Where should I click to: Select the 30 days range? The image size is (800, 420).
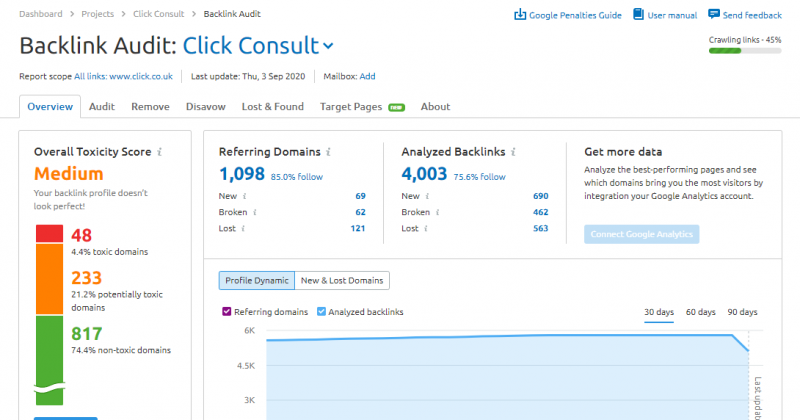pos(659,312)
